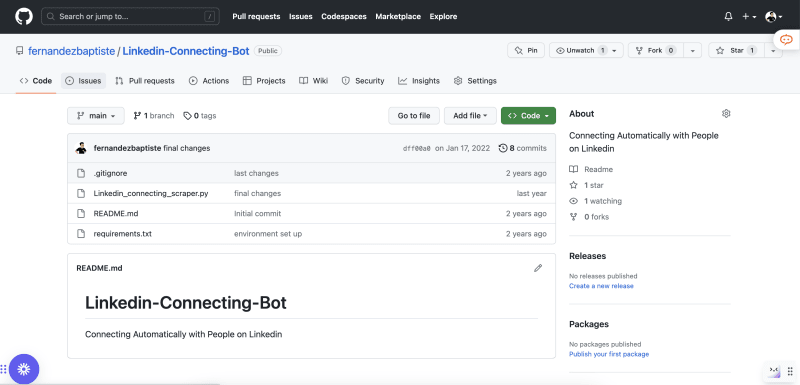This screenshot has height=385, width=800.
Task: Open the orange chat bubble widget
Action: coord(786,39)
